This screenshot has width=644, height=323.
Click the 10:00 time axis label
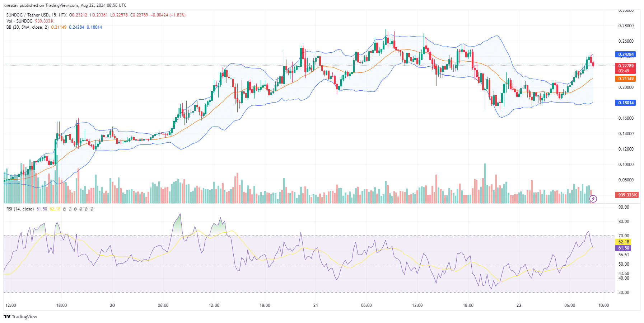pyautogui.click(x=603, y=305)
